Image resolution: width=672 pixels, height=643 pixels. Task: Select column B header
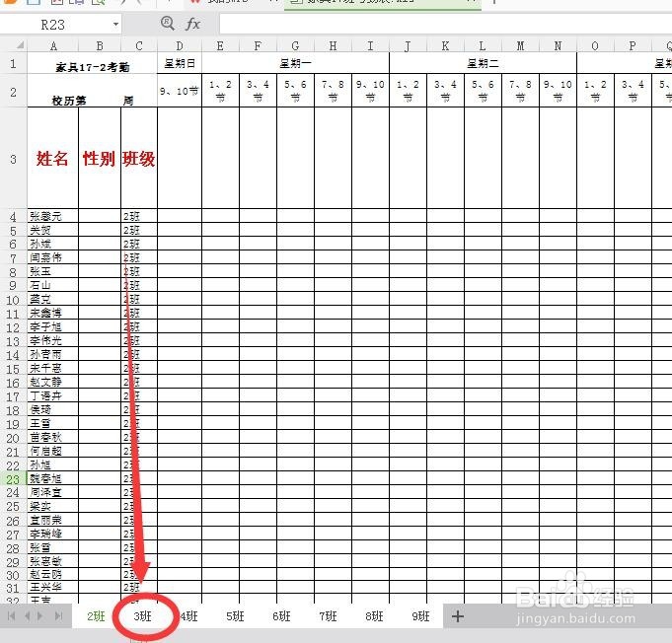[100, 45]
